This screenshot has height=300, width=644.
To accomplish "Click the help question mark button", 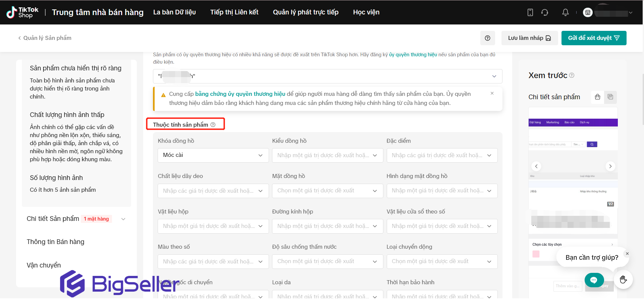I will pos(487,38).
